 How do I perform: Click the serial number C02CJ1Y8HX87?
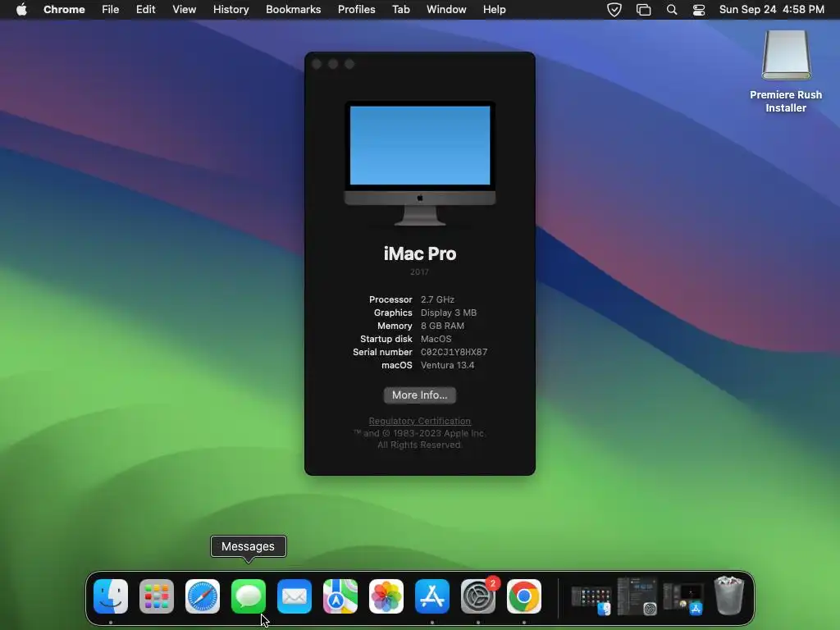(x=454, y=353)
